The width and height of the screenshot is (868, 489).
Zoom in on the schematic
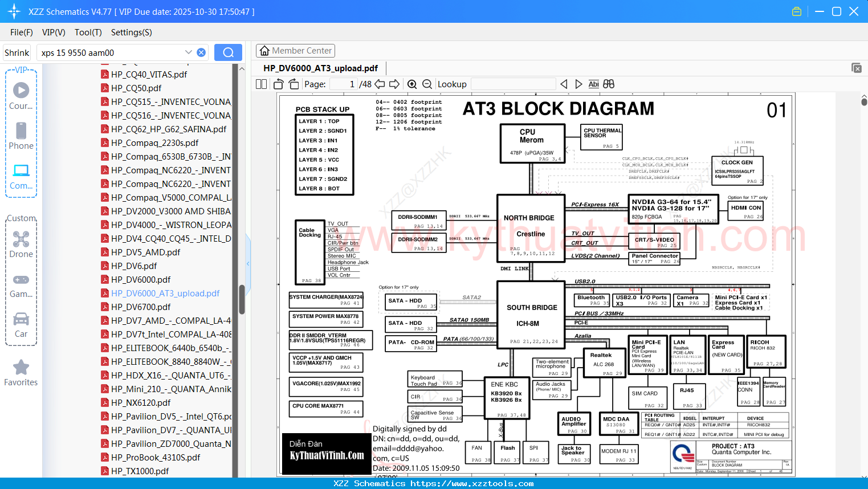pyautogui.click(x=412, y=84)
